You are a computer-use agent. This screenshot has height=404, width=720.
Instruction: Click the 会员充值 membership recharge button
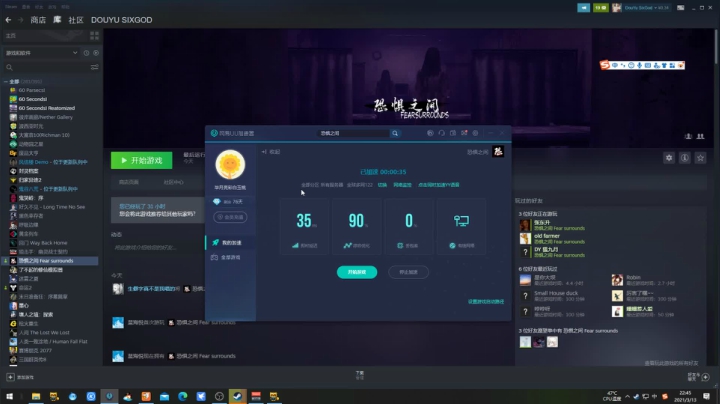tap(230, 217)
